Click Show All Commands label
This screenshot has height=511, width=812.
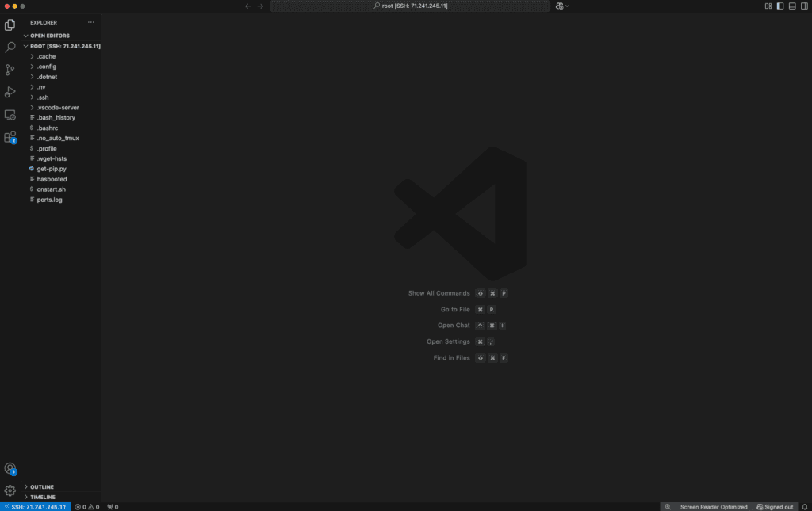point(439,293)
